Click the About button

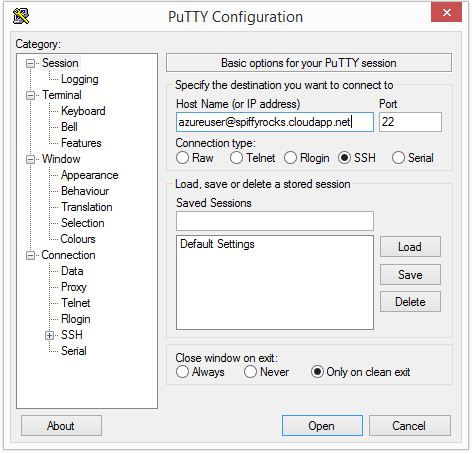coord(61,426)
